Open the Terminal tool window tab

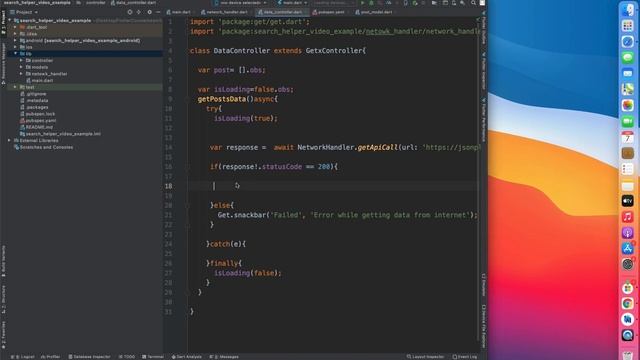click(x=153, y=357)
